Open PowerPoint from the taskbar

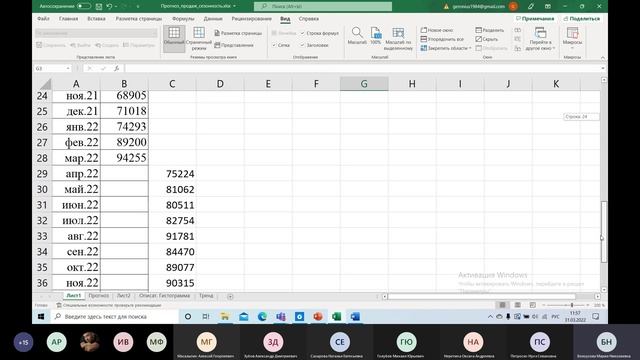tap(318, 316)
